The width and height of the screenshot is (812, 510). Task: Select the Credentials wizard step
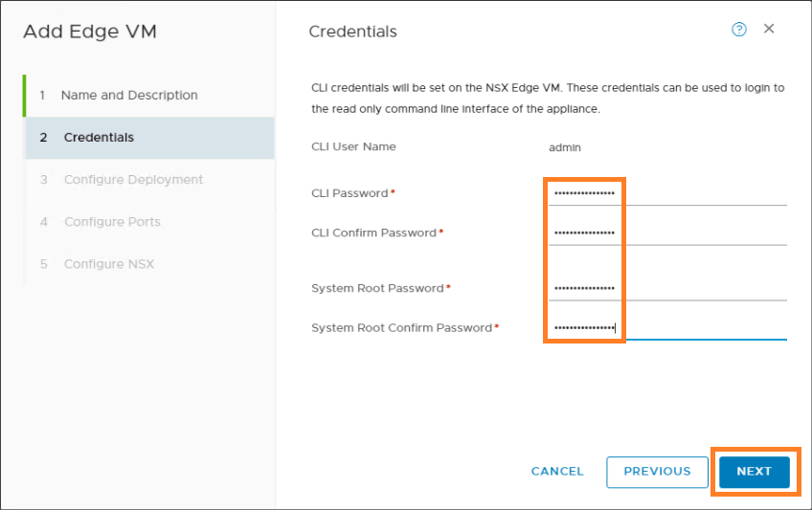99,138
